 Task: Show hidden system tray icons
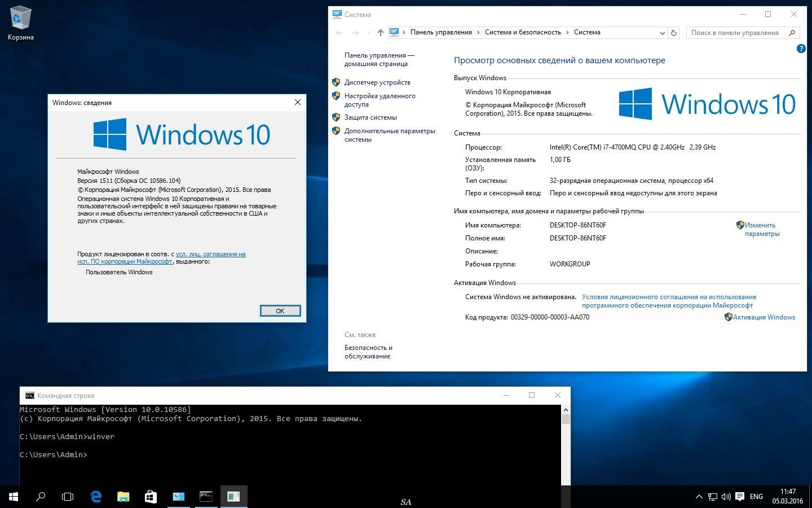click(699, 497)
